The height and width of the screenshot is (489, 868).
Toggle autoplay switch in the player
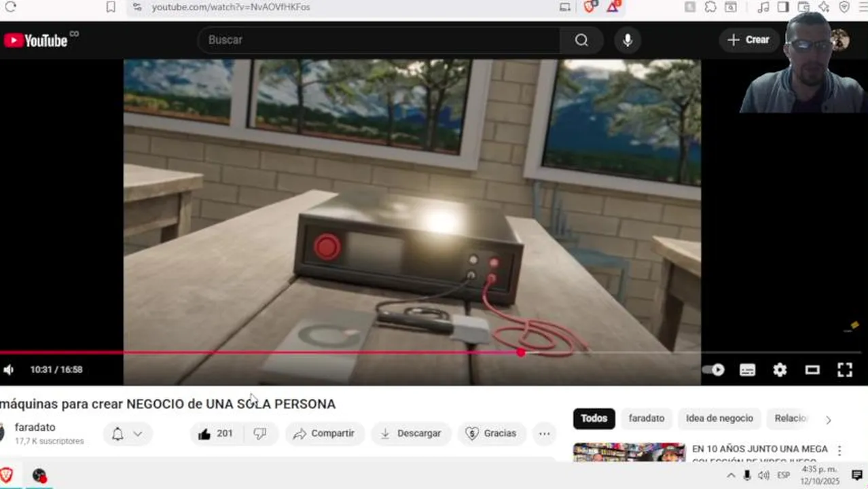713,369
